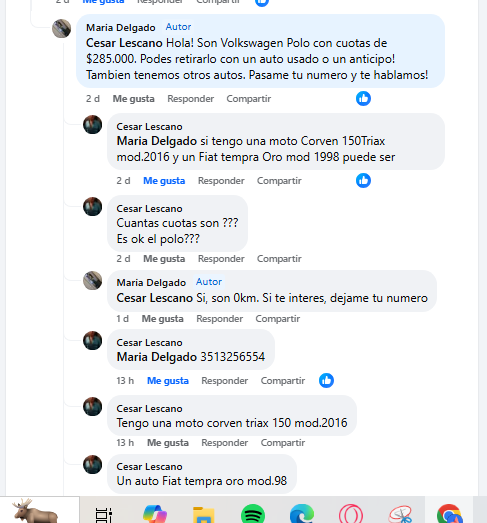Open the like reaction on the 3513256554 phone number comment
This screenshot has width=487, height=523.
pyautogui.click(x=326, y=381)
